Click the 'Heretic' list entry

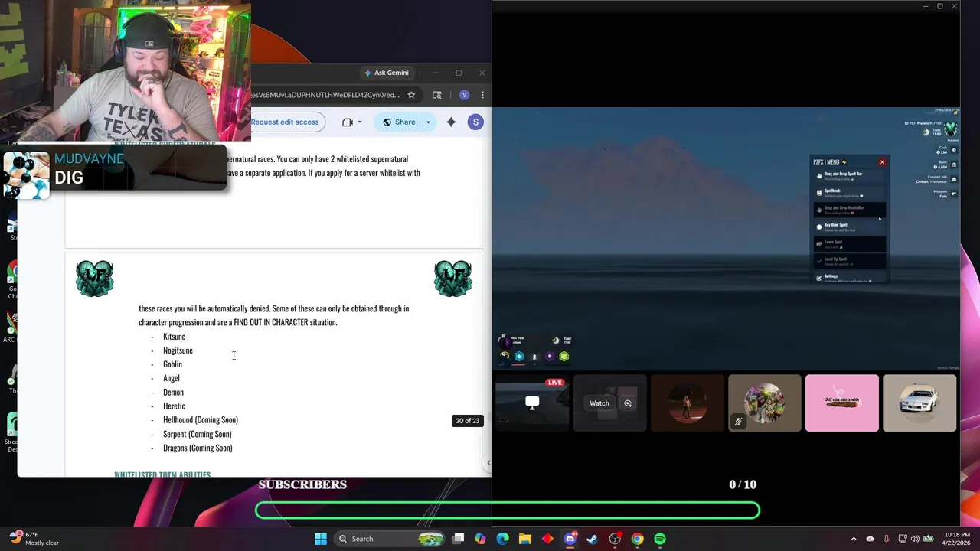(x=174, y=406)
